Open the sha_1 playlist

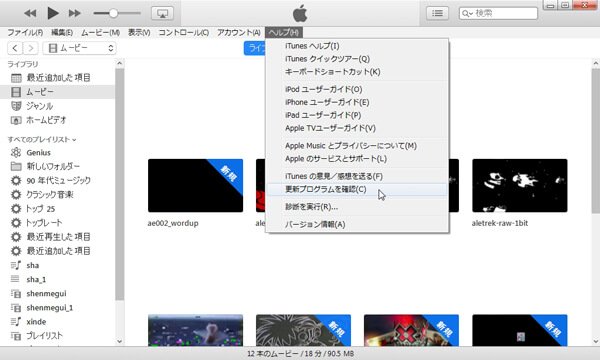coord(57,279)
